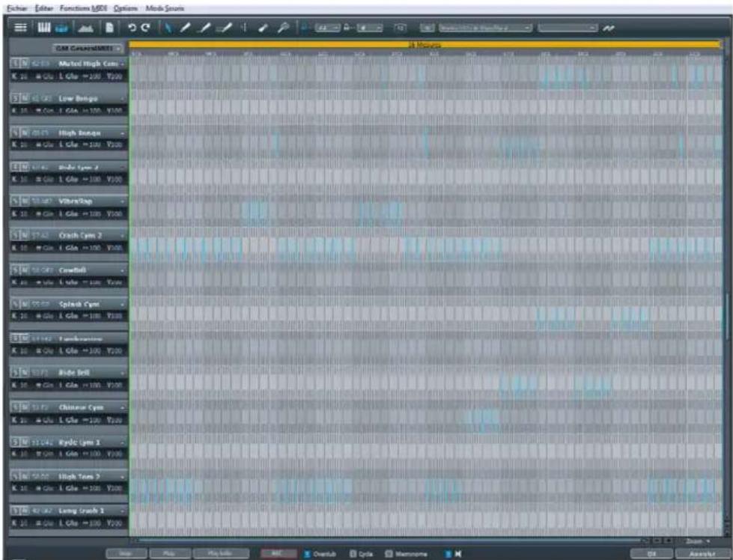Click the Undo arrow icon
The width and height of the screenshot is (733, 560).
[x=133, y=28]
